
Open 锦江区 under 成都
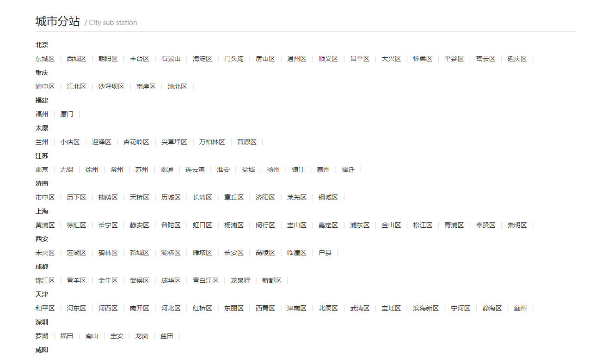(45, 280)
